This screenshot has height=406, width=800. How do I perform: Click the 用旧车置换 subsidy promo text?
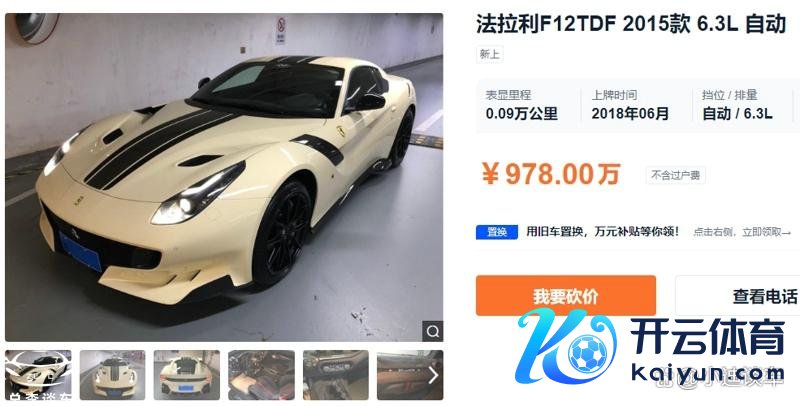(603, 232)
